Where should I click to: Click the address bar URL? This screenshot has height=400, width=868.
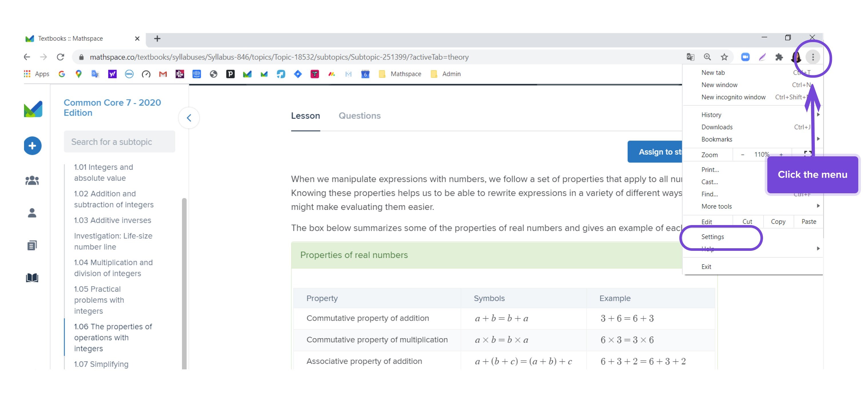[279, 57]
